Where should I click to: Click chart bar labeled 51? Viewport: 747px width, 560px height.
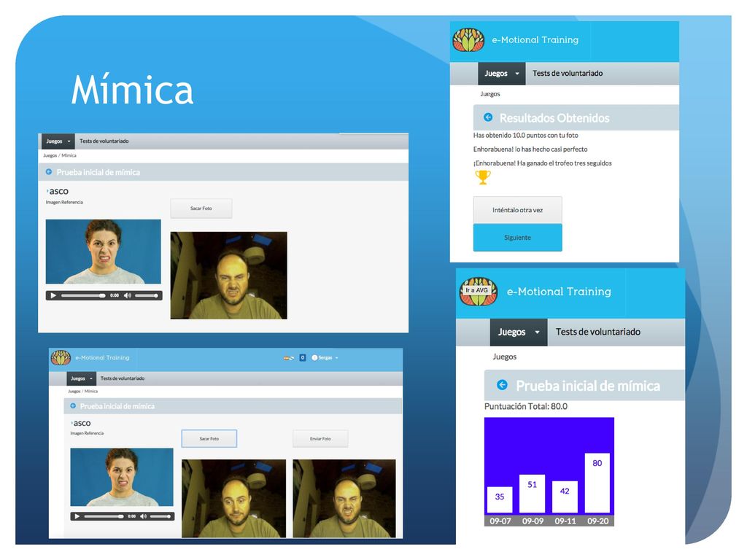tap(532, 494)
